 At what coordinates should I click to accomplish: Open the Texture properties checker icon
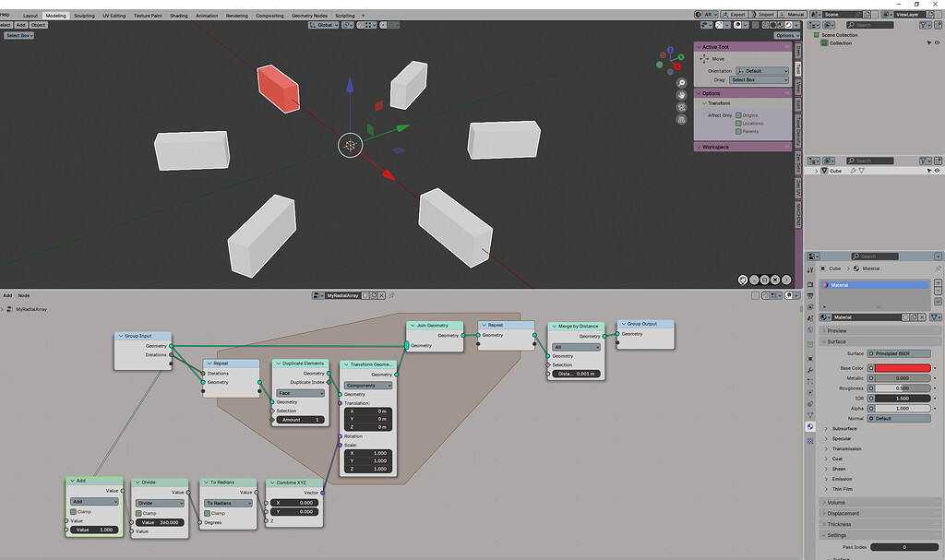click(810, 441)
